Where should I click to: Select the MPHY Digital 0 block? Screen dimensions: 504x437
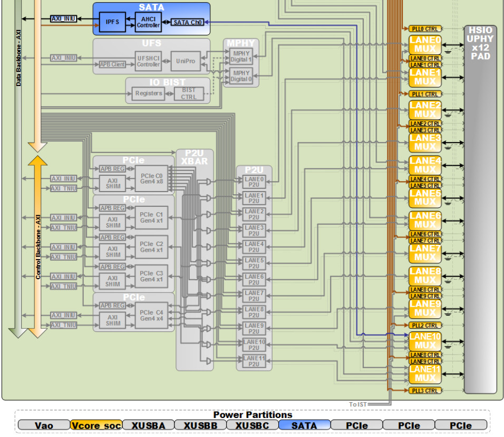click(x=241, y=76)
